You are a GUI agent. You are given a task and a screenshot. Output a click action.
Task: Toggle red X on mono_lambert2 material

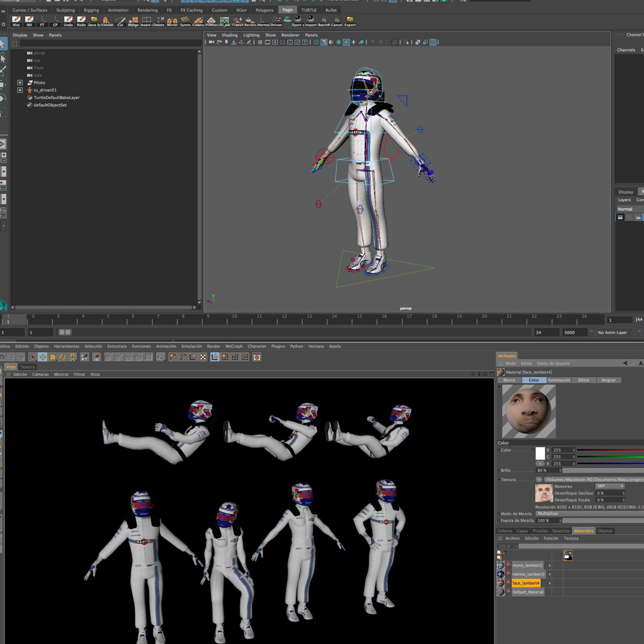(508, 564)
